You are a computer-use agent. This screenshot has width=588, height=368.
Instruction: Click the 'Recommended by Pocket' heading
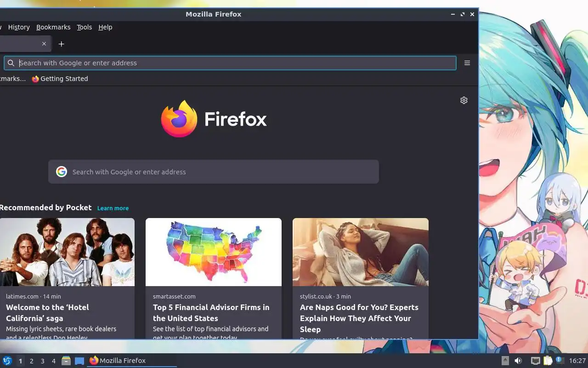click(46, 207)
